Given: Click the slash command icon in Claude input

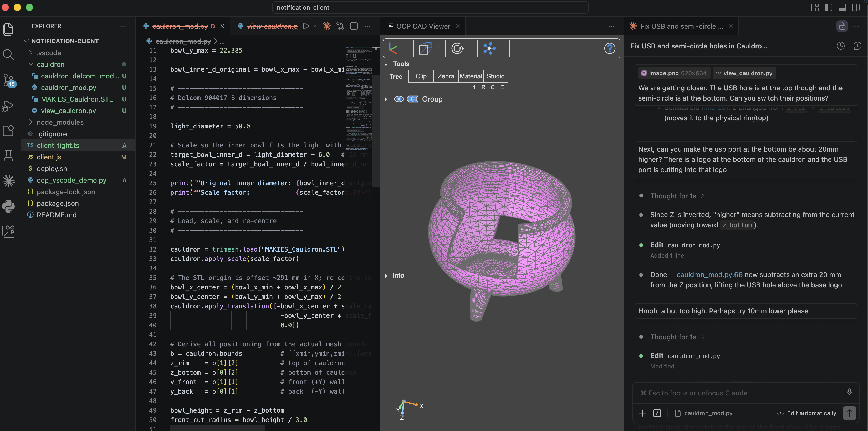Looking at the screenshot, I should (657, 413).
